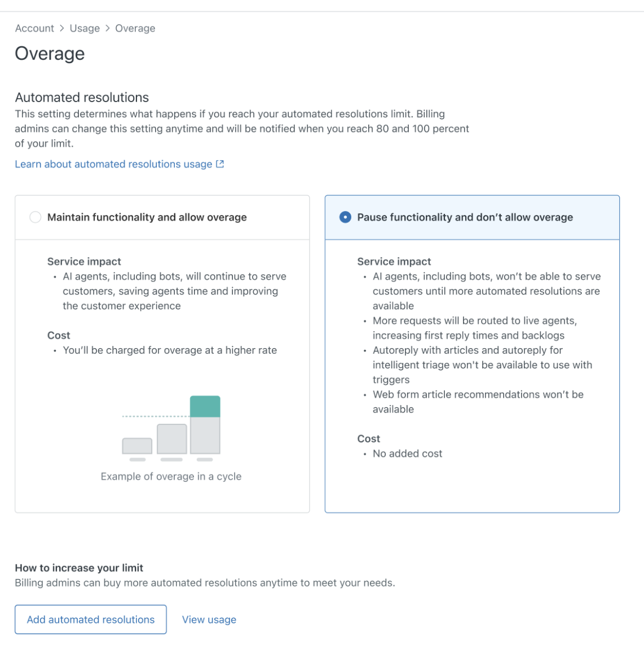Click the middle gray bar in chart

[171, 439]
